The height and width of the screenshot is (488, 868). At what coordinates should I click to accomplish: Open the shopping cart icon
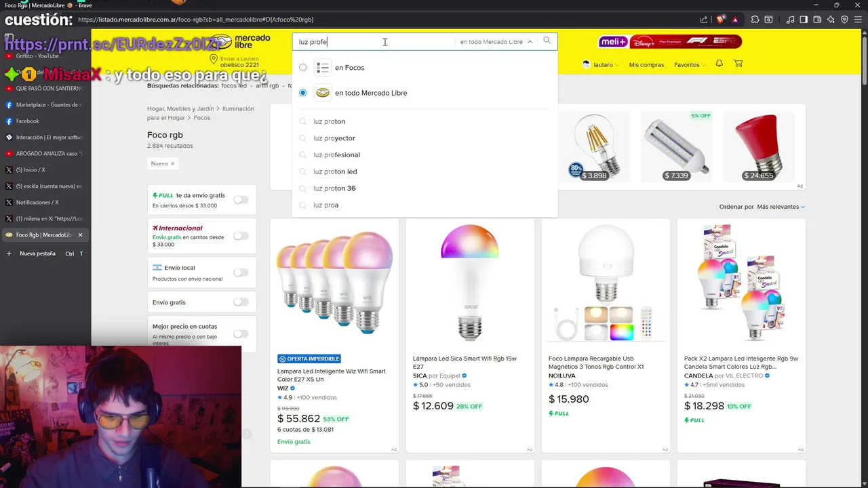point(738,64)
